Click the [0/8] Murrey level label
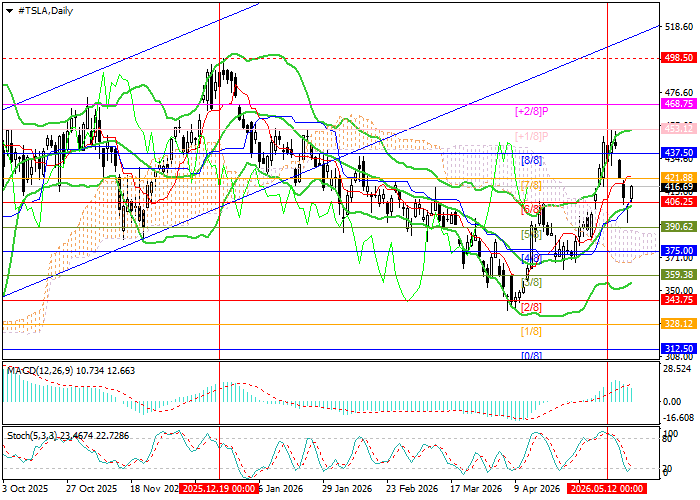 [x=531, y=355]
